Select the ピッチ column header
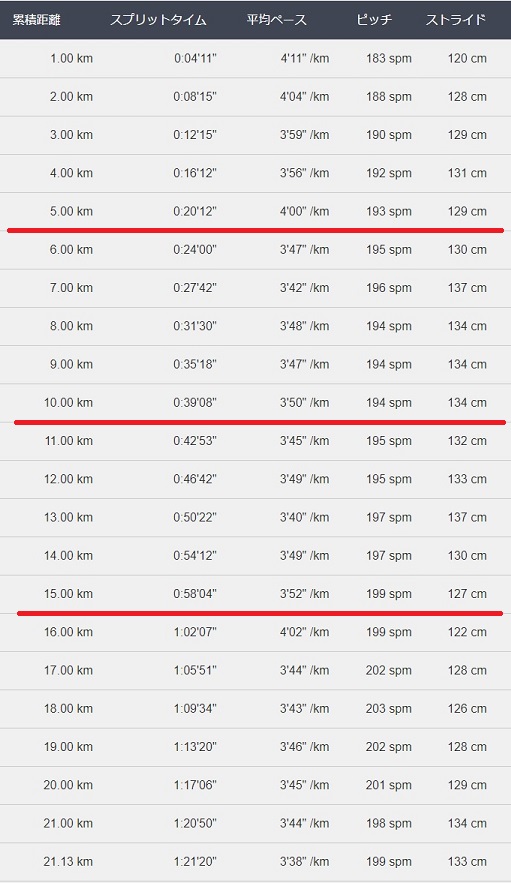The width and height of the screenshot is (511, 883). click(x=374, y=20)
